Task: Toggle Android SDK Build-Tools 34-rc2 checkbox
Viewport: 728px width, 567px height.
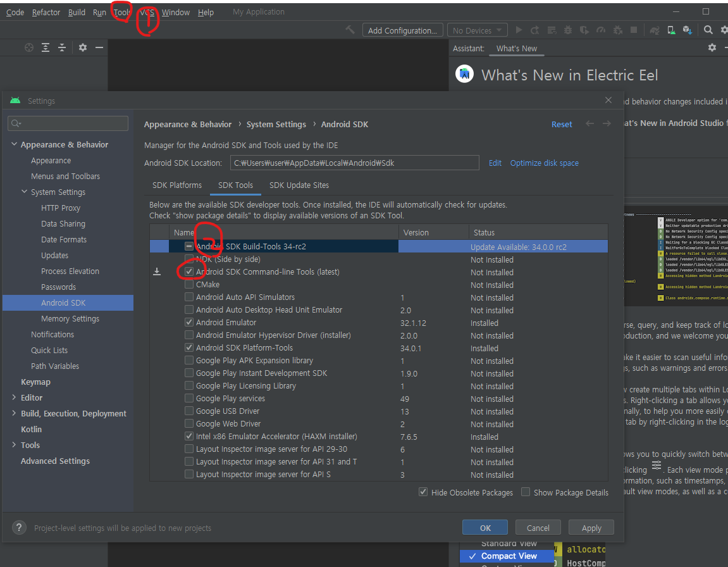Action: [x=189, y=246]
